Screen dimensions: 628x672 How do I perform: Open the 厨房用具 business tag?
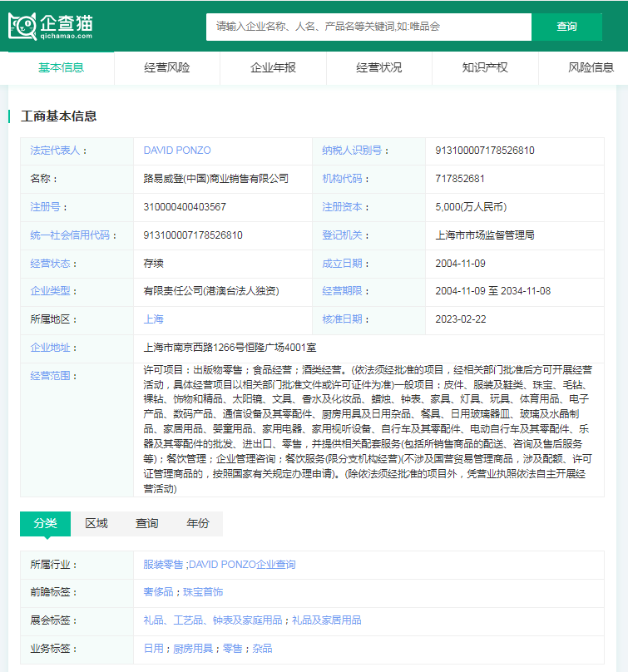(x=193, y=649)
